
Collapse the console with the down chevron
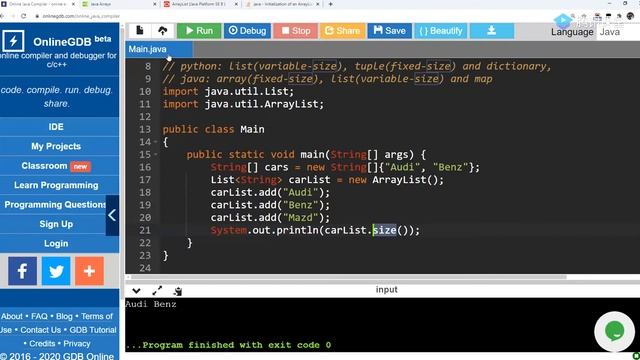point(136,291)
